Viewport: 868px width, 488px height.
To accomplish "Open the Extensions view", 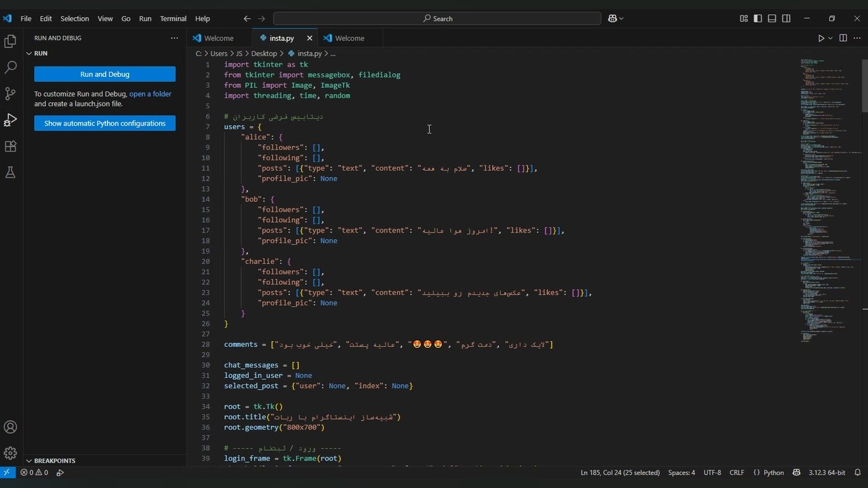I will [10, 147].
